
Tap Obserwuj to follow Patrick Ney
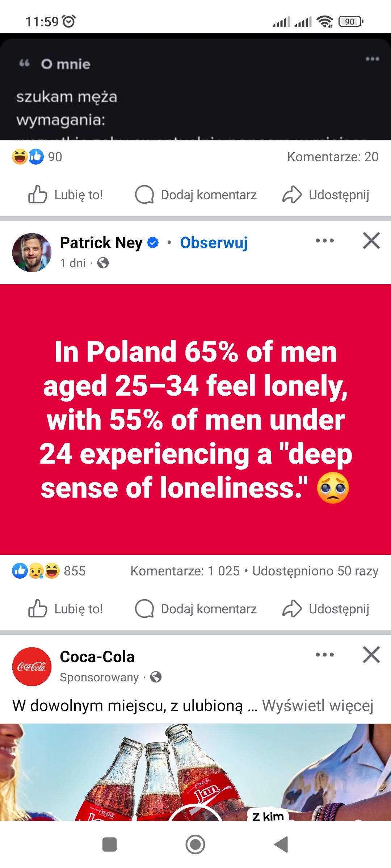pos(214,243)
